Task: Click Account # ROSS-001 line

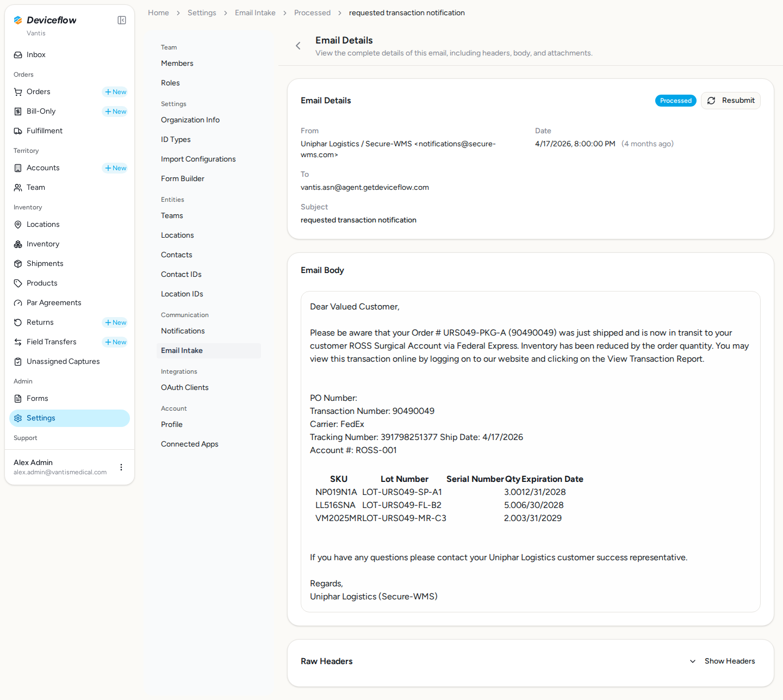Action: (x=353, y=450)
